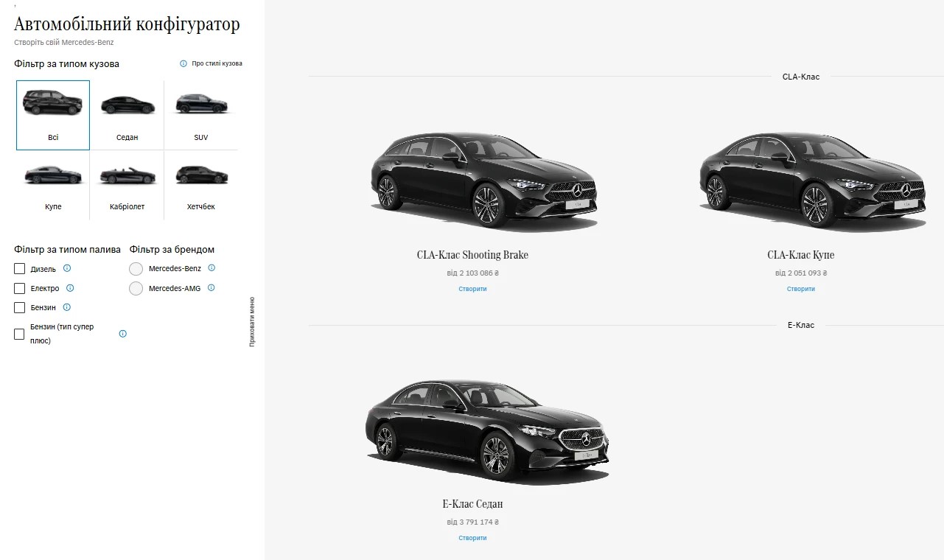Image resolution: width=944 pixels, height=560 pixels.
Task: Select the Купе body style icon
Action: click(x=52, y=174)
